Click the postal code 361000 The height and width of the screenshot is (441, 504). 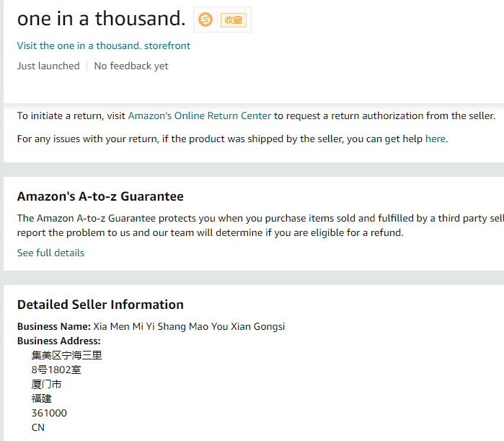point(49,413)
